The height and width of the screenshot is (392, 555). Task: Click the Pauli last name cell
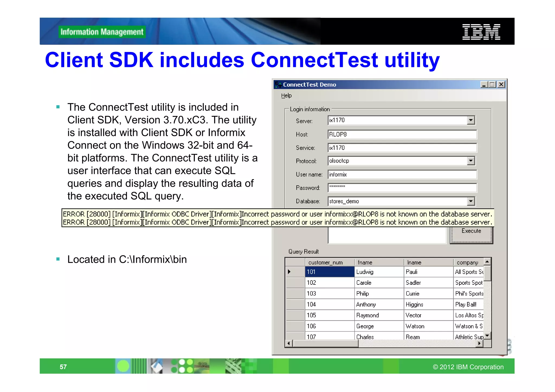pos(429,272)
